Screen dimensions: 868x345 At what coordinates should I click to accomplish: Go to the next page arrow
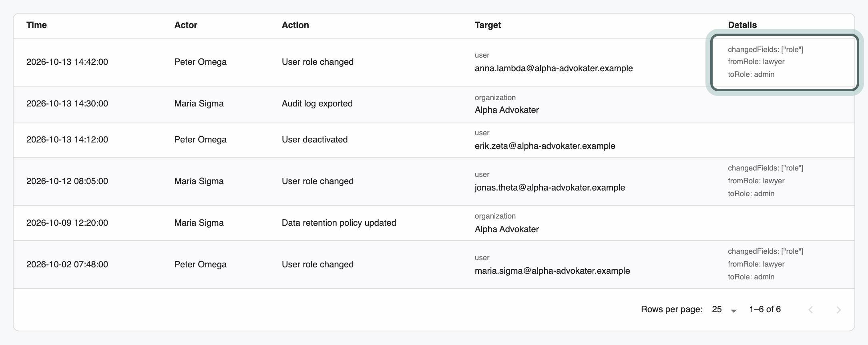(839, 310)
